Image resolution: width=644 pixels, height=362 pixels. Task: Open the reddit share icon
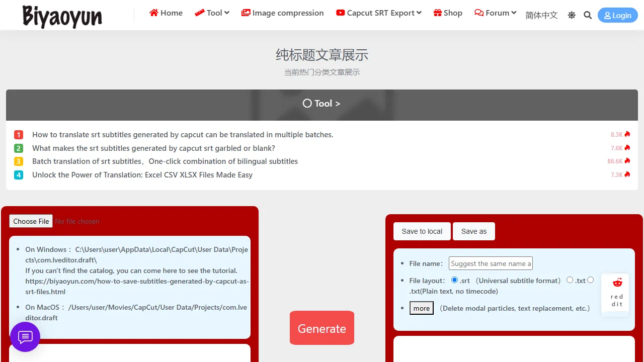pos(617,282)
